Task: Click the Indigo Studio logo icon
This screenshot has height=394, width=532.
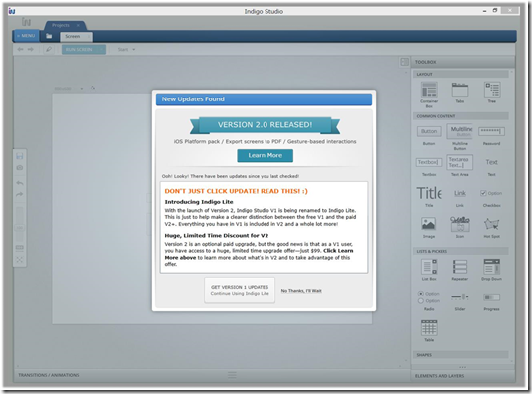Action: pyautogui.click(x=26, y=22)
